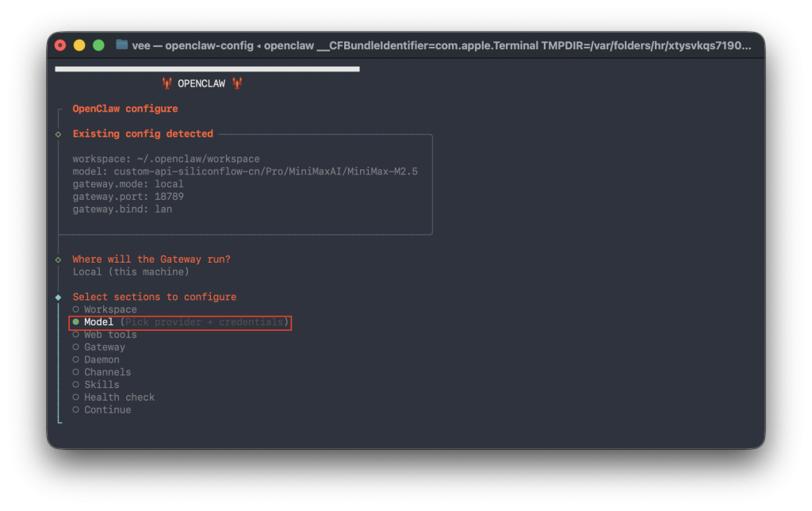Click the diamond marker beside Where will the Gateway run

(x=59, y=259)
